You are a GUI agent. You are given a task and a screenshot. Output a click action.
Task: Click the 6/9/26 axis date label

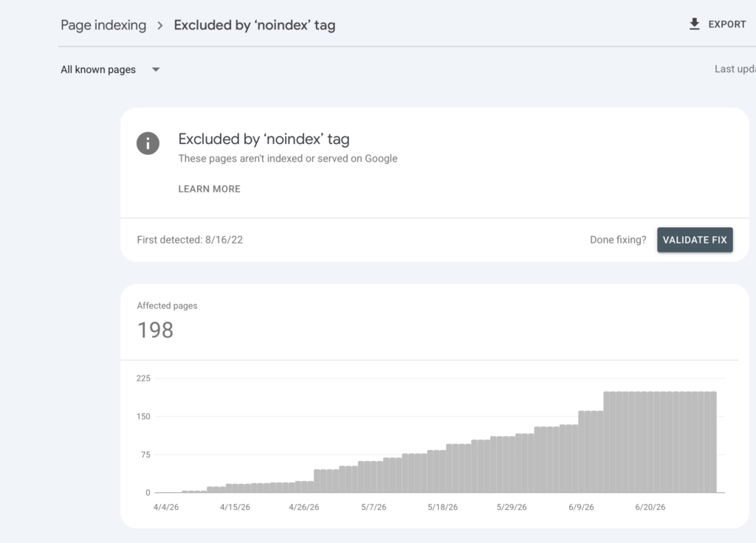(x=581, y=507)
